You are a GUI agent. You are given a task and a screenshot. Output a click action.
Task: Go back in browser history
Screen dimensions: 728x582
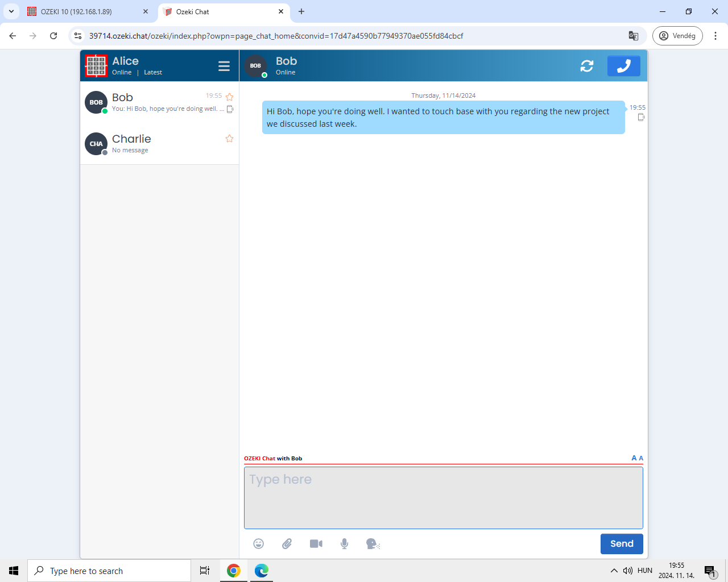coord(13,36)
